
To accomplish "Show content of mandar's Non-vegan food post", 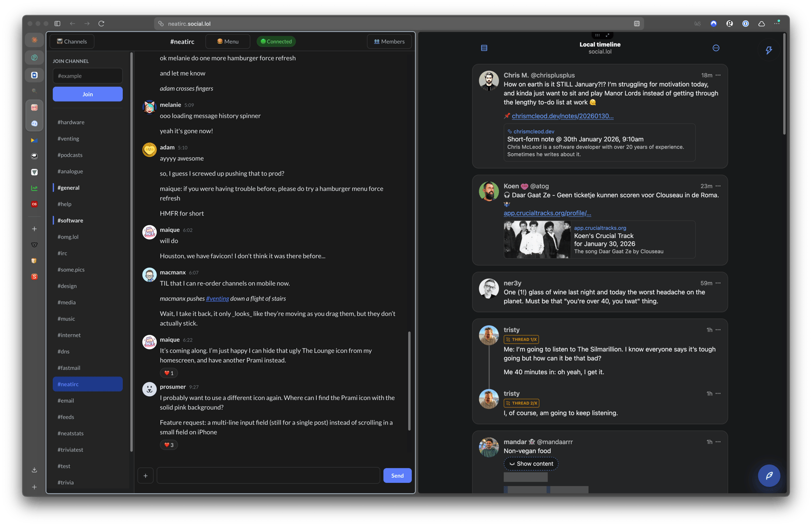I will click(531, 464).
